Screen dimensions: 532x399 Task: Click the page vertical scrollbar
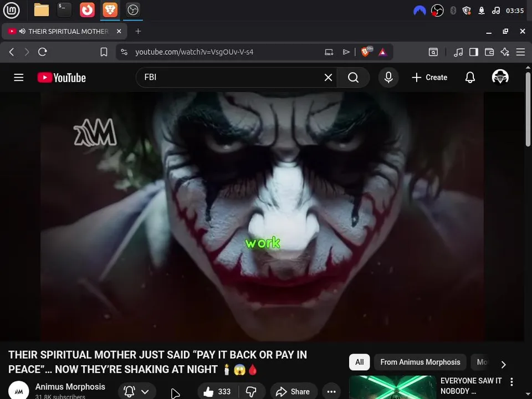528,109
